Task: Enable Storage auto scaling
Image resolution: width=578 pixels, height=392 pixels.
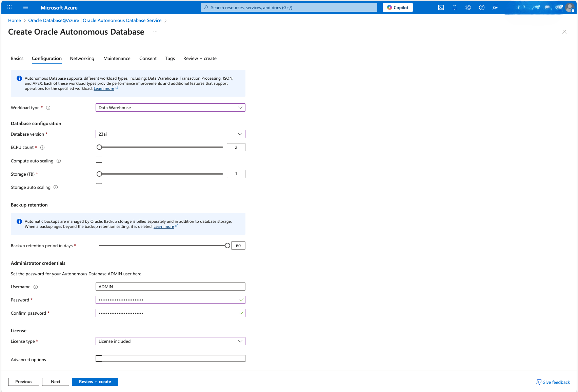Action: (99, 186)
